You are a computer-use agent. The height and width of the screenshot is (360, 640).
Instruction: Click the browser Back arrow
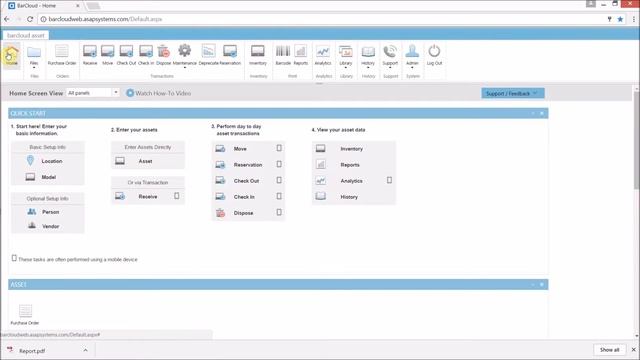7,19
